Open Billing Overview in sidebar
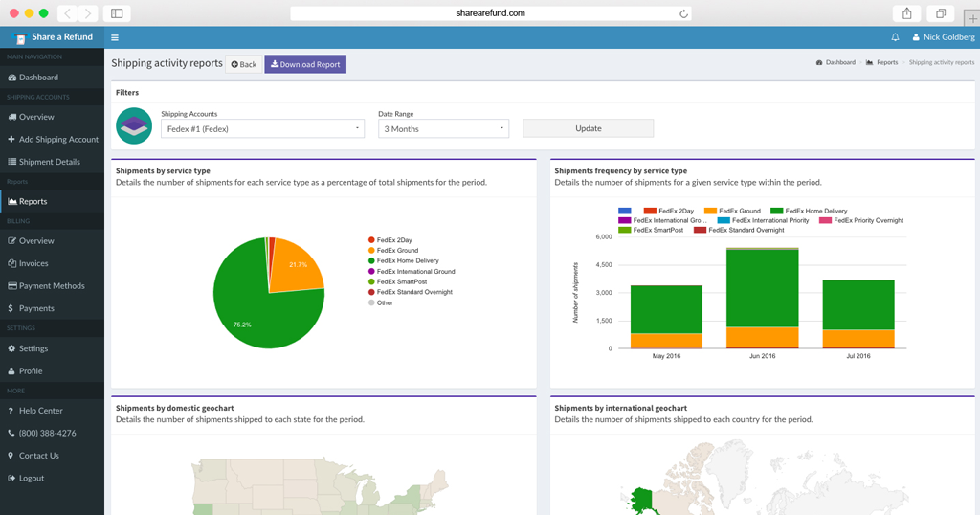This screenshot has width=980, height=515. 53,241
